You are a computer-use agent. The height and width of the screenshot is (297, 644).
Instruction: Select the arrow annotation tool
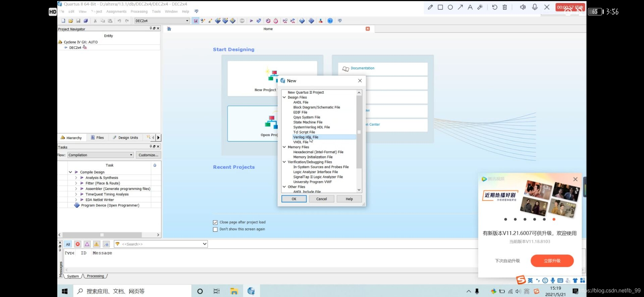pos(460,7)
